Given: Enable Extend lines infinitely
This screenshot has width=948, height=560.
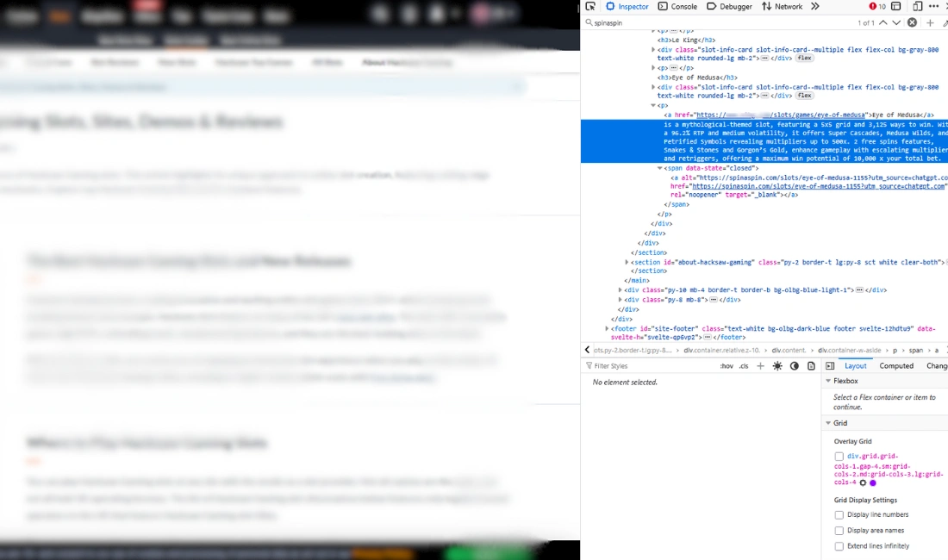Looking at the screenshot, I should click(x=839, y=545).
